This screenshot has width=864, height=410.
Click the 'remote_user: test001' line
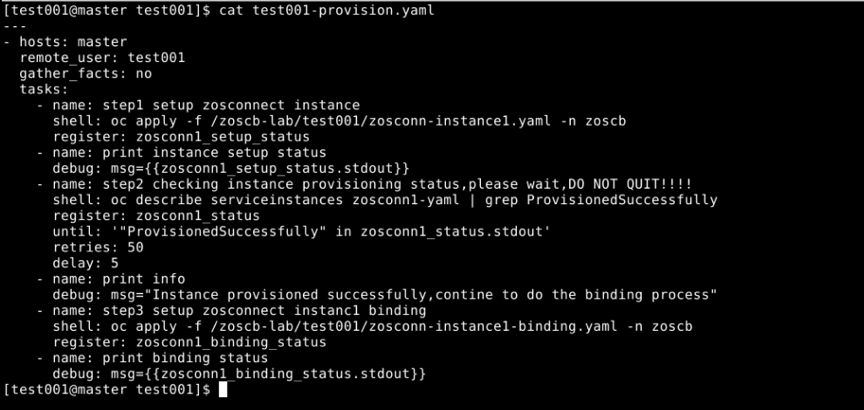[102, 57]
